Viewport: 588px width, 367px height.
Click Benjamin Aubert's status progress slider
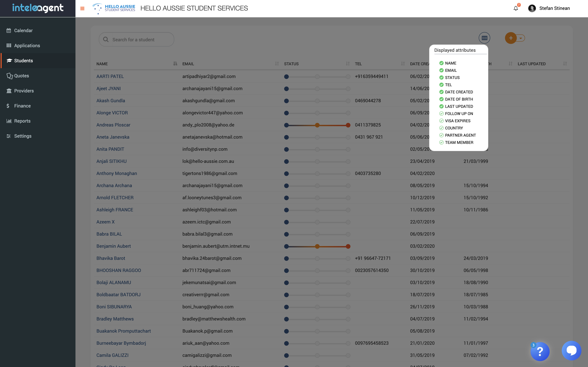coord(317,246)
